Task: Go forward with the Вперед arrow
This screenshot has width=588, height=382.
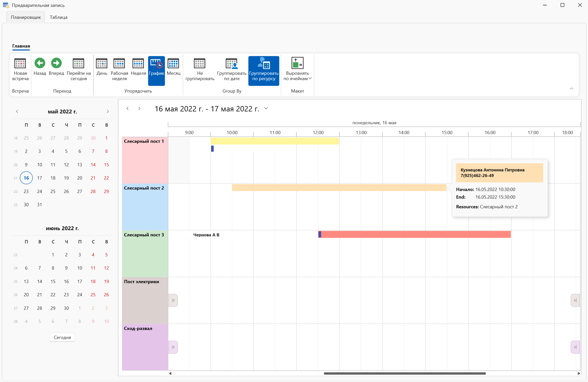Action: [x=56, y=67]
